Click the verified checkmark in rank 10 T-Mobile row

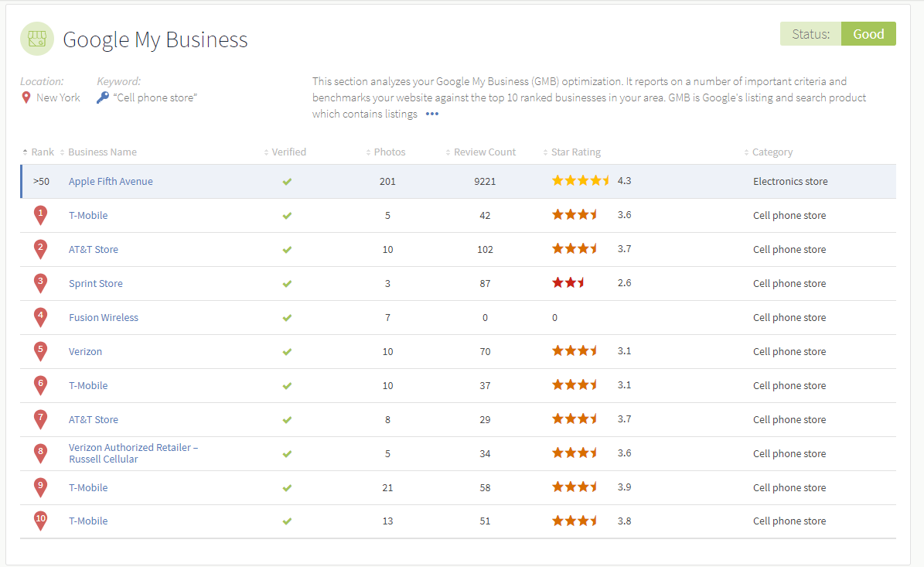coord(287,521)
